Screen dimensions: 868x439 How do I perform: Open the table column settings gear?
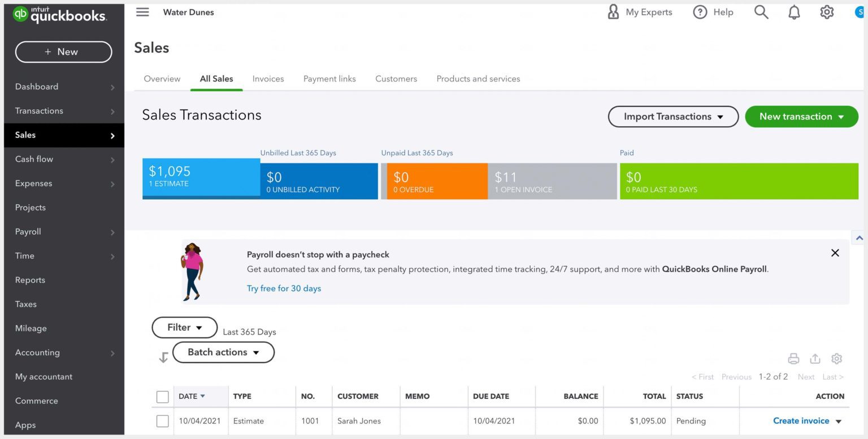(x=837, y=358)
